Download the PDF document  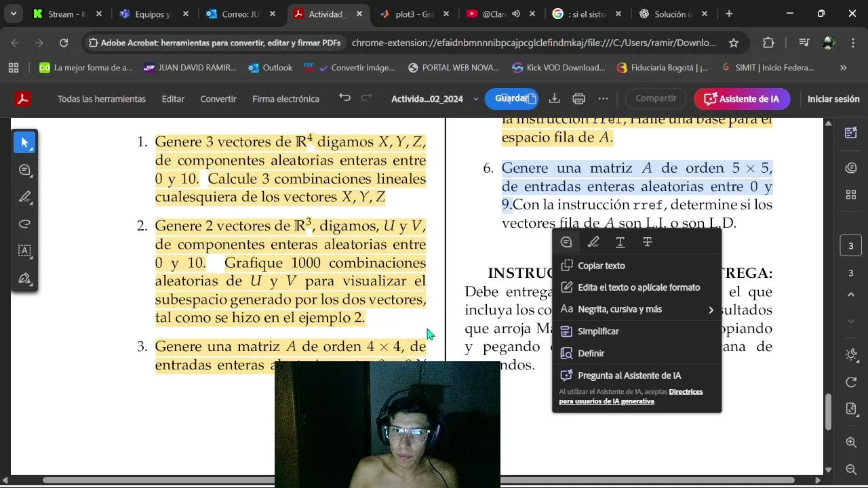(554, 99)
